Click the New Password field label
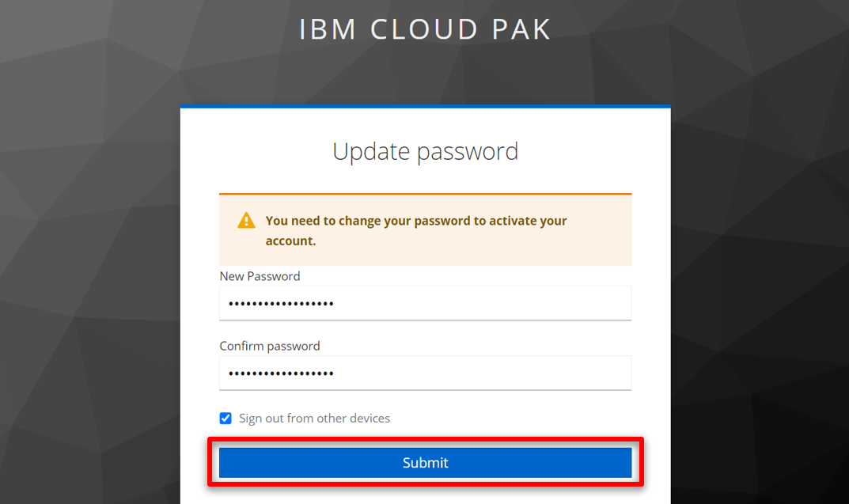 (x=260, y=276)
